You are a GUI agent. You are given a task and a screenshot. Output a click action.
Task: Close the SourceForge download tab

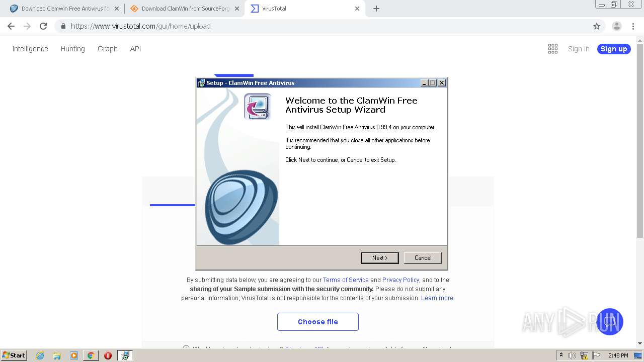coord(237,9)
